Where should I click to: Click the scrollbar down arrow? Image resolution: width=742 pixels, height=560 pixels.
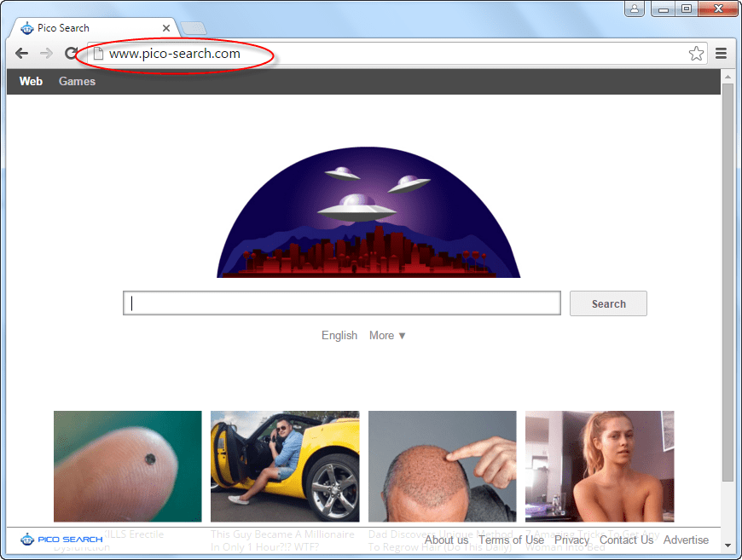(x=728, y=546)
